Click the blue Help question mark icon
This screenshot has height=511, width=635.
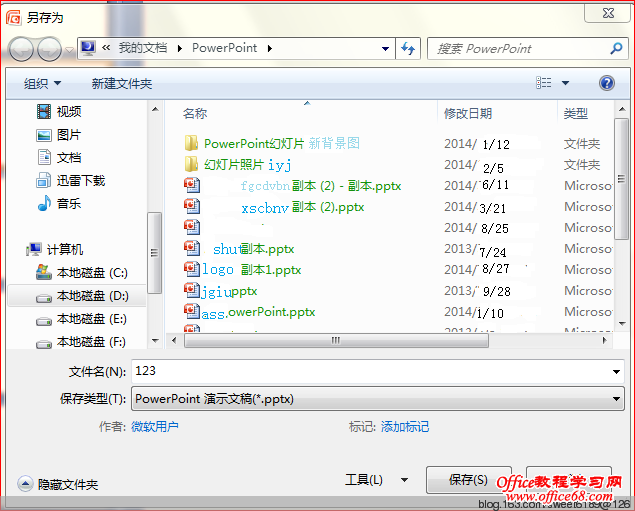606,83
